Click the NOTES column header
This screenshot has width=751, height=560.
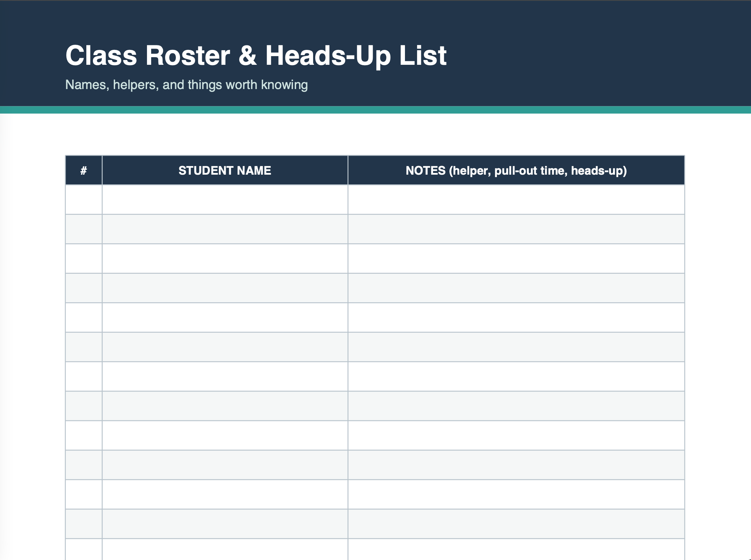tap(516, 170)
